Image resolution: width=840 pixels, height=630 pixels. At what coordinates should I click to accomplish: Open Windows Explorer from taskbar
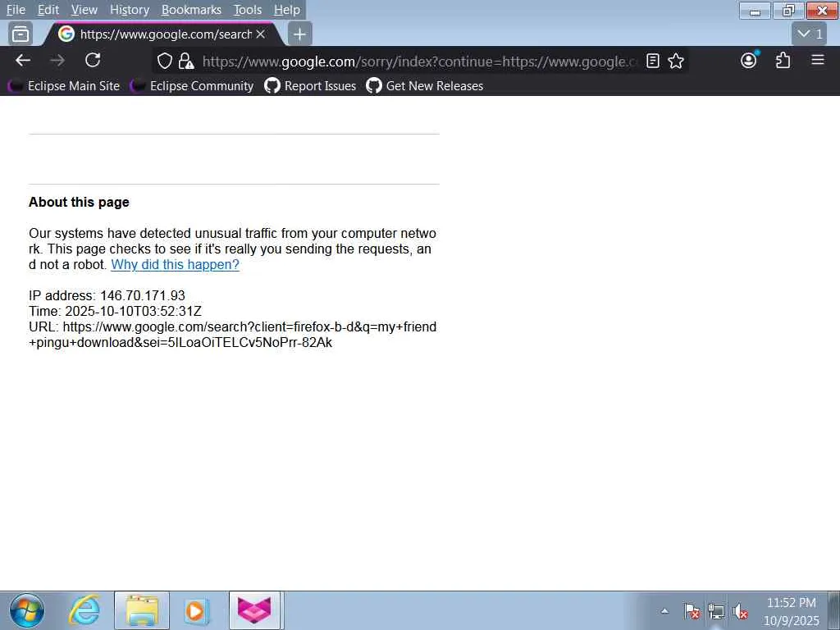coord(142,610)
